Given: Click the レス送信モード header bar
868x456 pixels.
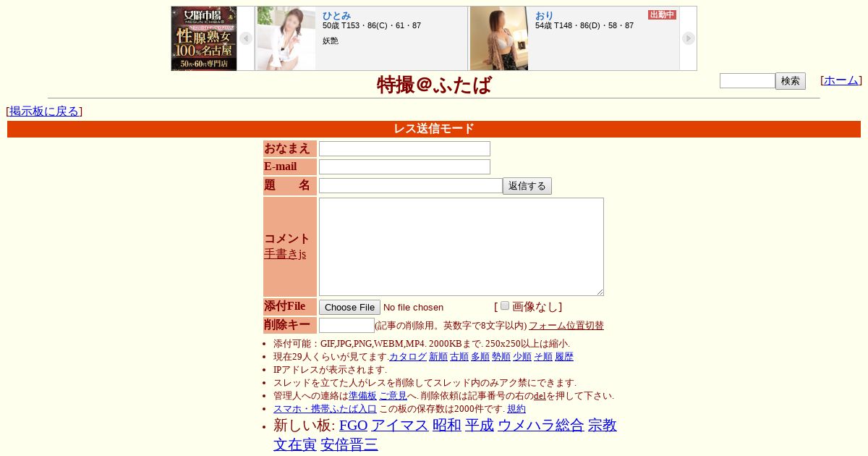Looking at the screenshot, I should 434,129.
